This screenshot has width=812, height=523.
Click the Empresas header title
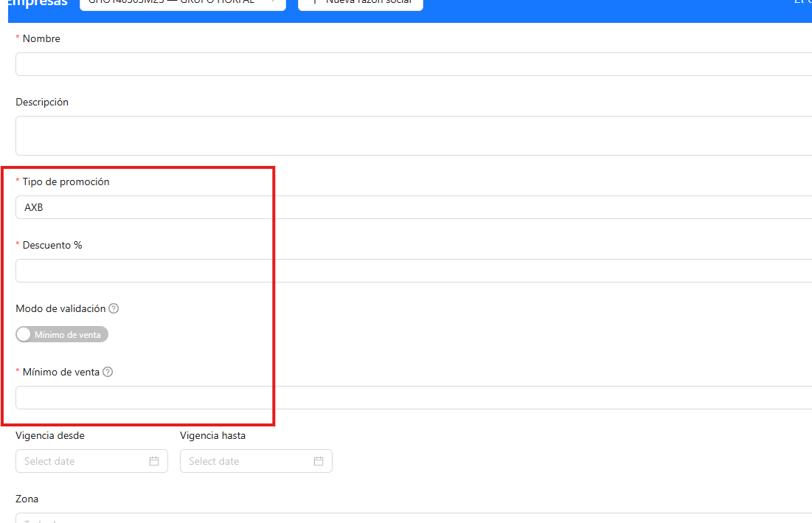[x=38, y=3]
